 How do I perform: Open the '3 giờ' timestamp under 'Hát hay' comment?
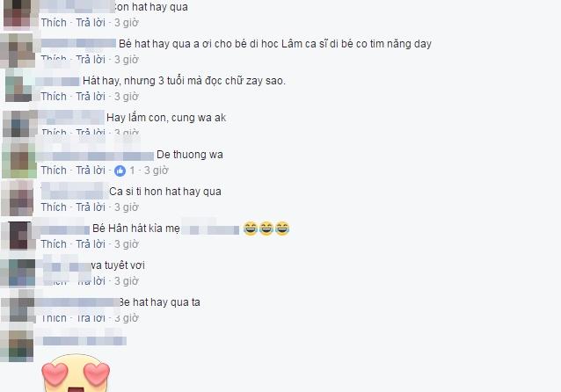[127, 97]
